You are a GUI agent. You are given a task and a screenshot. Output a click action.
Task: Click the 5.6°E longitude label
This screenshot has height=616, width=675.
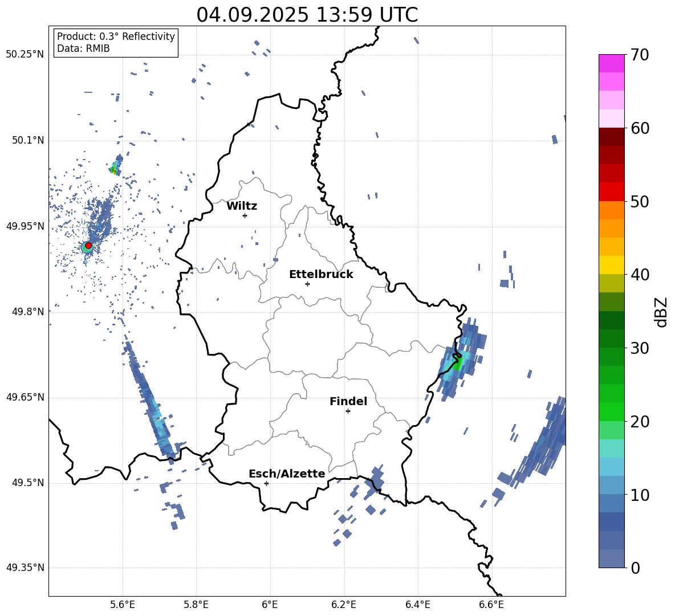tap(123, 605)
